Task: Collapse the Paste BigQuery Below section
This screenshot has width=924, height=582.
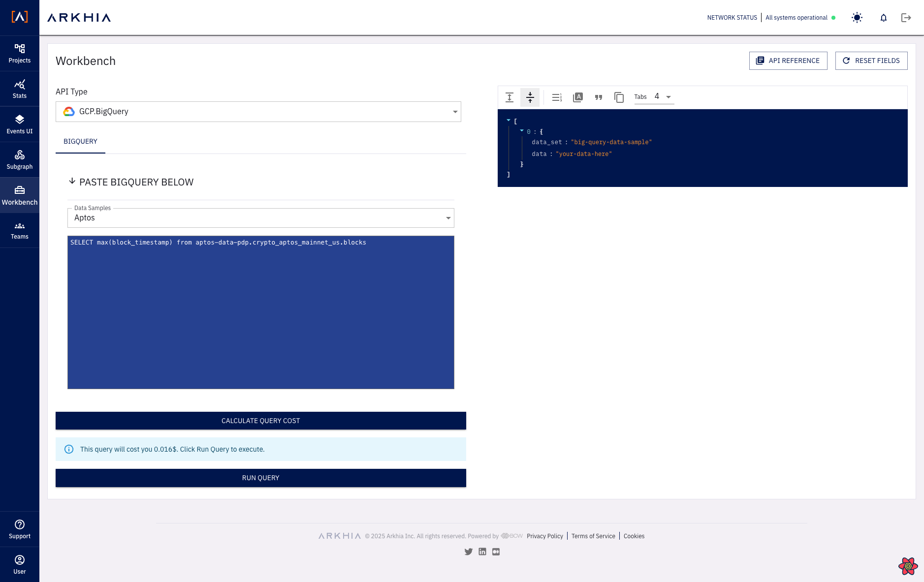Action: coord(72,182)
